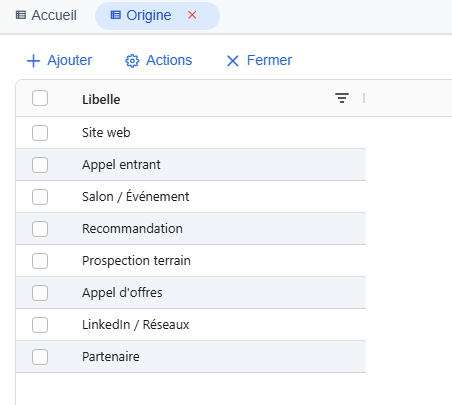Check the Site web row checkbox
The width and height of the screenshot is (452, 405).
40,133
